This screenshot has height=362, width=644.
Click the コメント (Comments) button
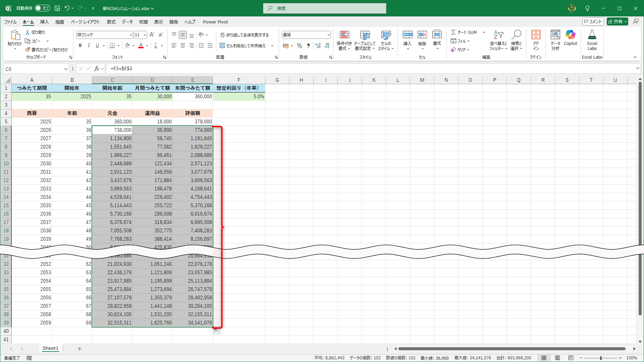[x=593, y=21]
